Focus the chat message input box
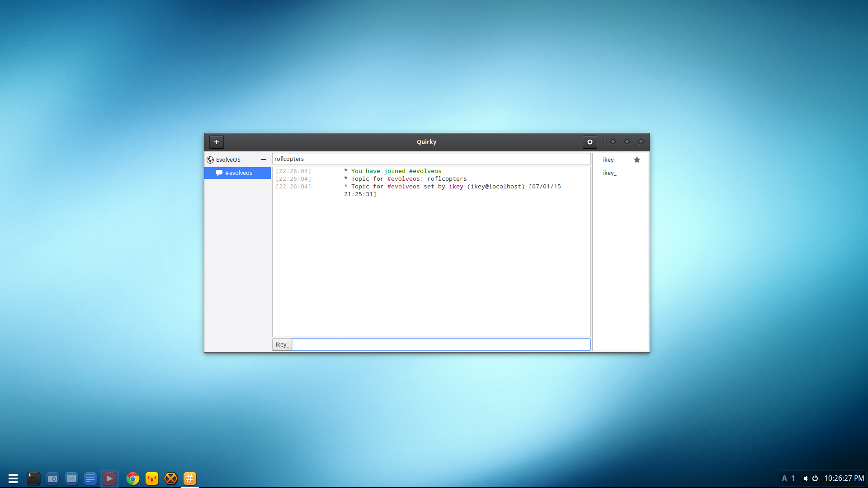The image size is (868, 488). click(441, 344)
